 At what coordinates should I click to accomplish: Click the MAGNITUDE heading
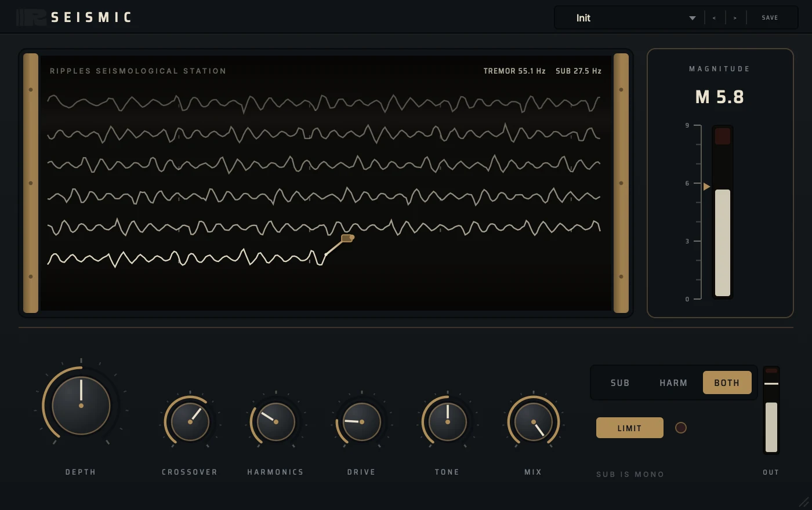click(720, 68)
